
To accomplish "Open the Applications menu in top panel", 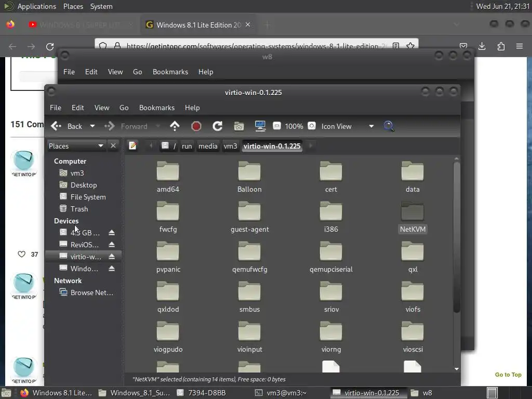I will 37,6.
